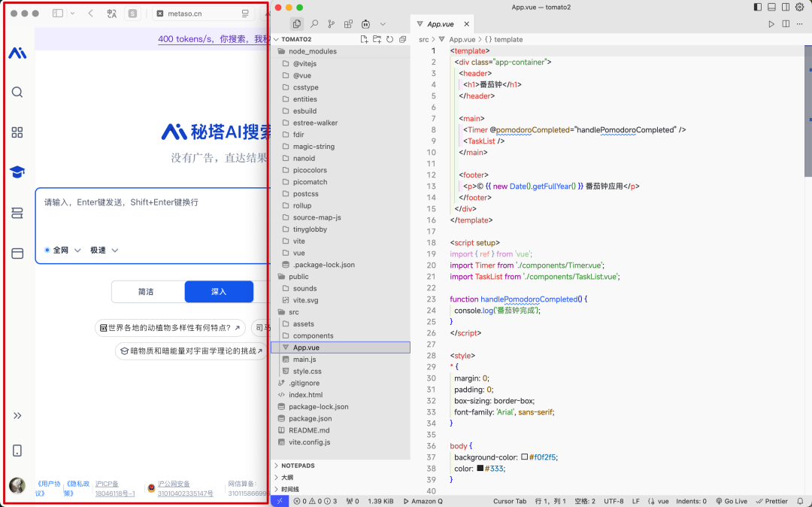Toggle the secondary sidebar layout icon

[786, 8]
